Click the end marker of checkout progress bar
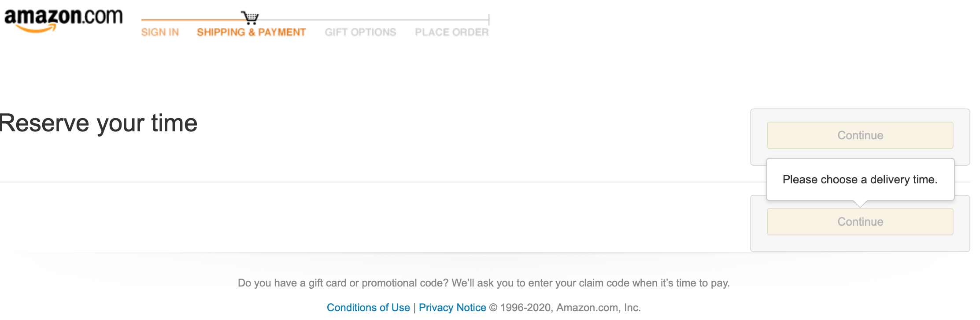The image size is (980, 320). coord(489,19)
